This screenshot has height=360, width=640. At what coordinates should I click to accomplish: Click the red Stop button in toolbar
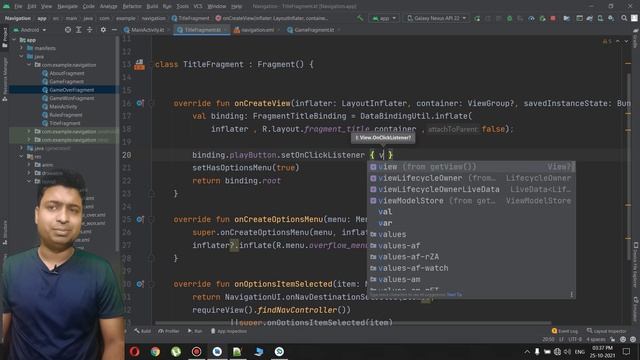click(x=553, y=18)
